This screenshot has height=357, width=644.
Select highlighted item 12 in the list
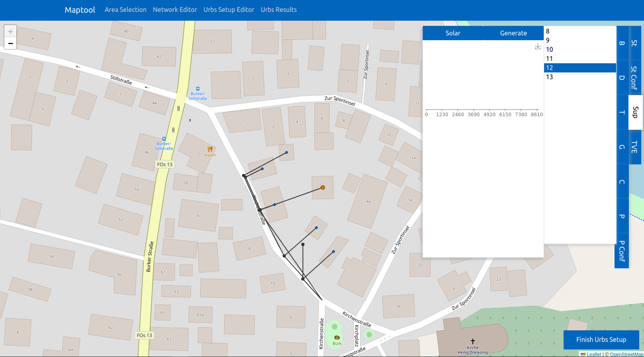point(580,68)
